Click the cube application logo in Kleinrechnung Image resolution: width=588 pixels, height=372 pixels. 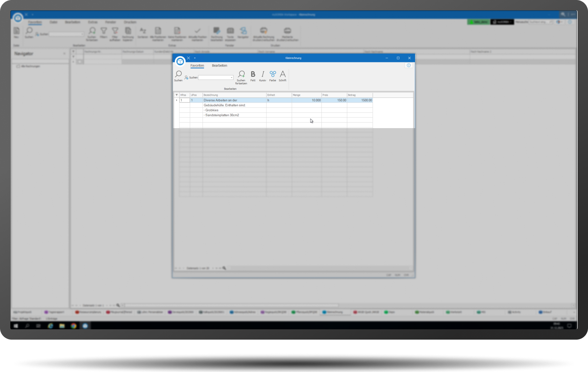tap(180, 61)
